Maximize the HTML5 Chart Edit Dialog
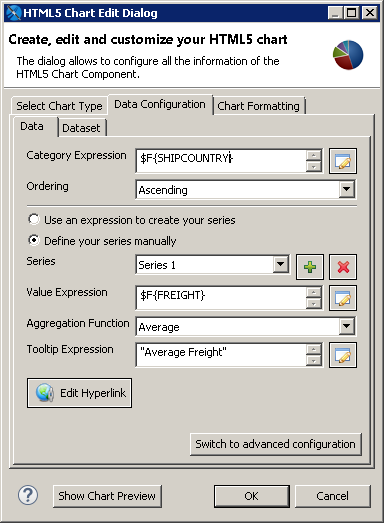The width and height of the screenshot is (384, 523). (x=352, y=13)
